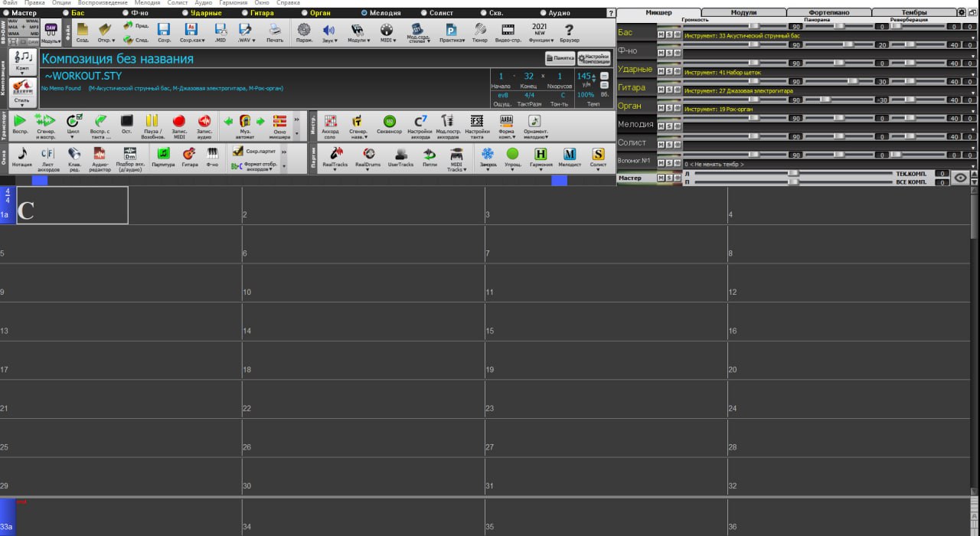980x536 pixels.
Task: Start MIDI recording with Запис. MIDI
Action: click(179, 125)
